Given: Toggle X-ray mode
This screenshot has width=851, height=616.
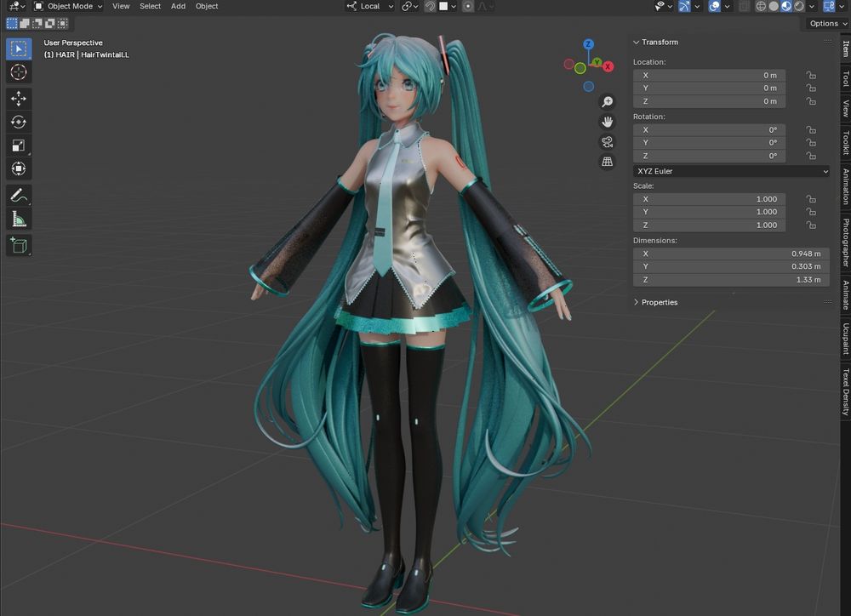Looking at the screenshot, I should click(x=744, y=7).
